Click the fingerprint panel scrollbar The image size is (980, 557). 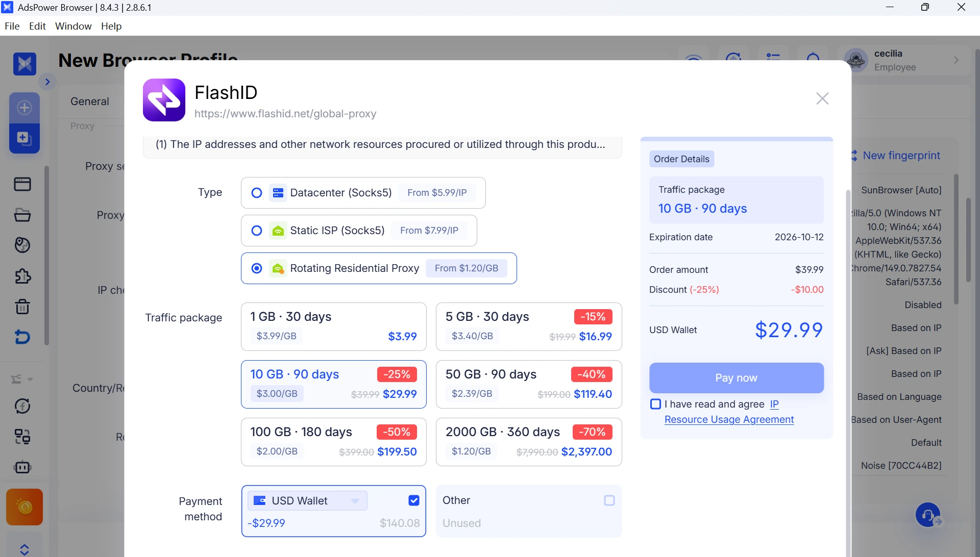(956, 239)
